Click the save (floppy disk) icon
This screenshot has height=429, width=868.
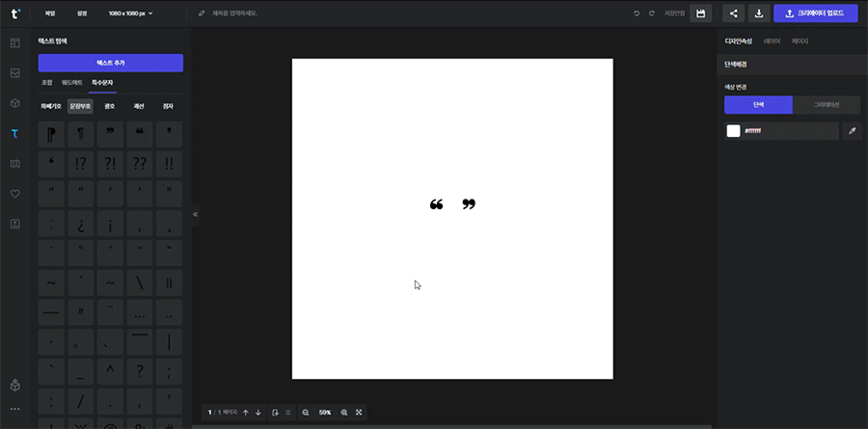pos(701,13)
